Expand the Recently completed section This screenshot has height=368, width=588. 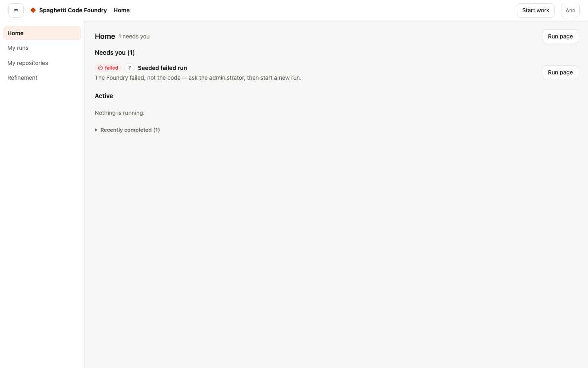(x=127, y=130)
